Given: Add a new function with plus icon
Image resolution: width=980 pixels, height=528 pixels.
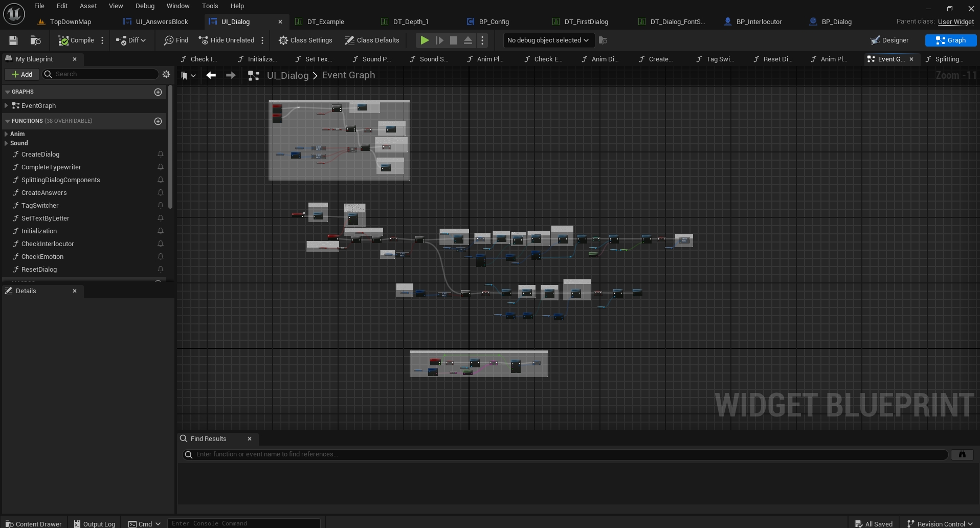Looking at the screenshot, I should point(158,121).
